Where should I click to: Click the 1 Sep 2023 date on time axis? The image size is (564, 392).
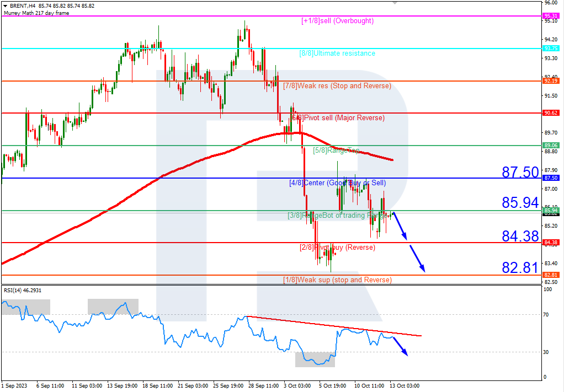(x=14, y=385)
